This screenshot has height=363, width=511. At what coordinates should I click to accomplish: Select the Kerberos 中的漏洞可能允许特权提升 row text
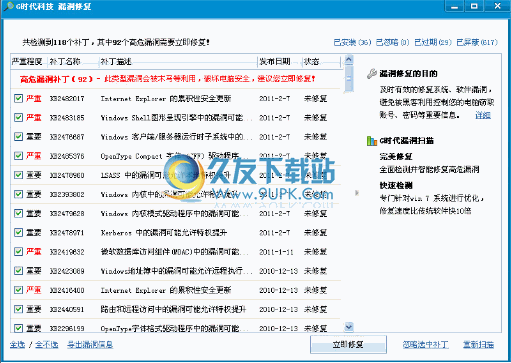tap(164, 233)
